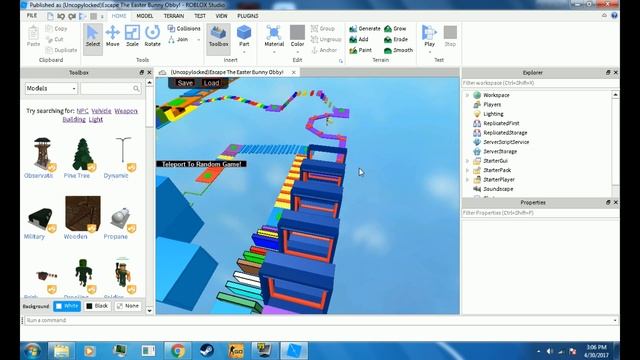
Task: Set Toolbox background to None
Action: click(128, 306)
